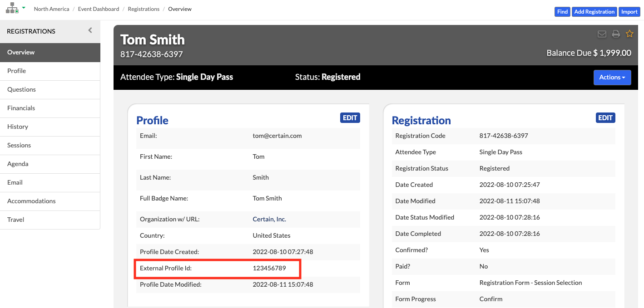Click Edit on the Registration panel
The image size is (644, 308).
coord(605,118)
